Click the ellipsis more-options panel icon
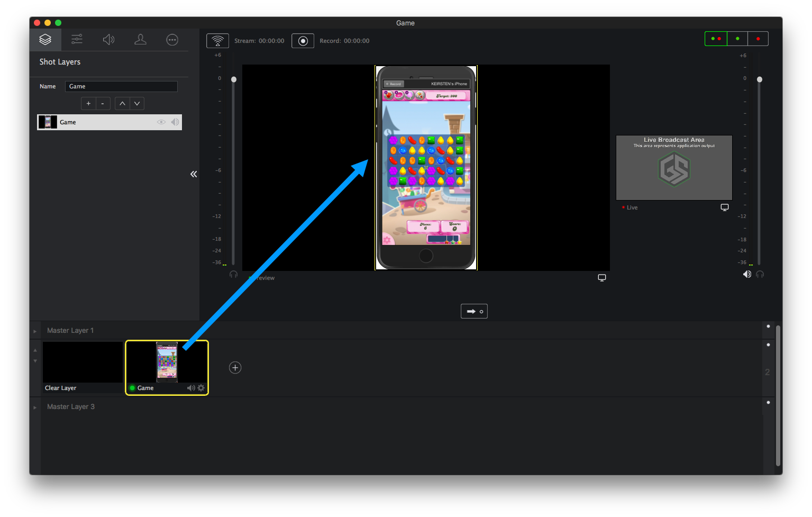This screenshot has height=517, width=812. click(x=172, y=39)
